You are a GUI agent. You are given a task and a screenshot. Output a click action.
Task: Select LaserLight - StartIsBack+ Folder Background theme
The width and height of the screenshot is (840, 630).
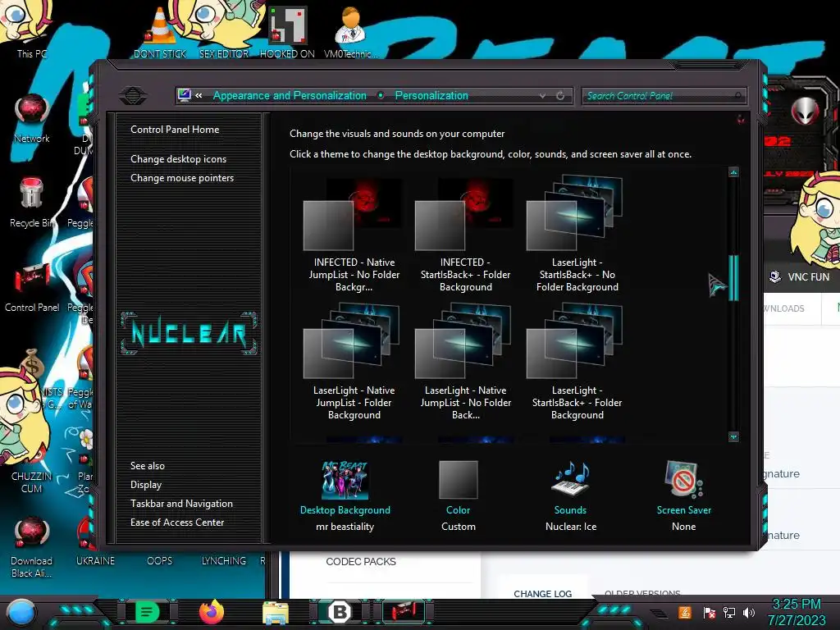(x=577, y=362)
